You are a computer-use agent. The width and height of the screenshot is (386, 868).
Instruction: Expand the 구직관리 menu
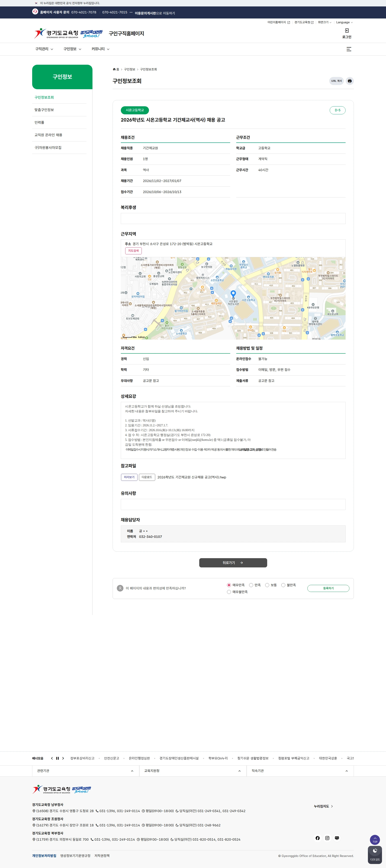44,49
